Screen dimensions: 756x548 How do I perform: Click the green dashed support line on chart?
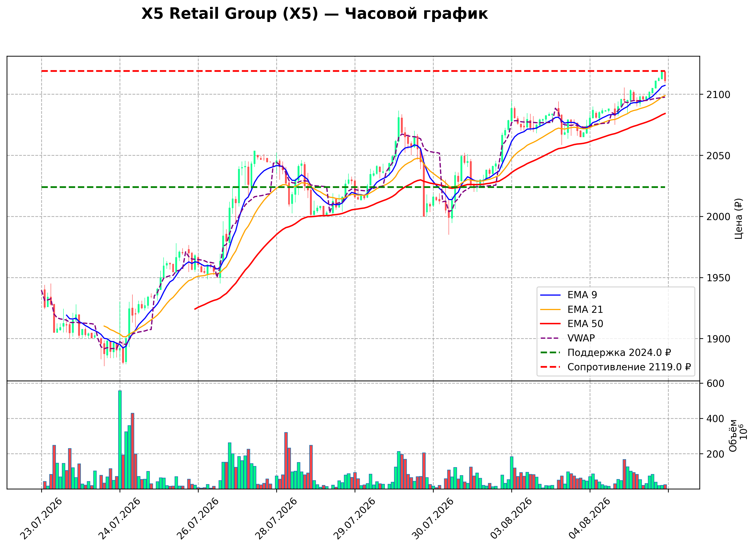tap(353, 187)
